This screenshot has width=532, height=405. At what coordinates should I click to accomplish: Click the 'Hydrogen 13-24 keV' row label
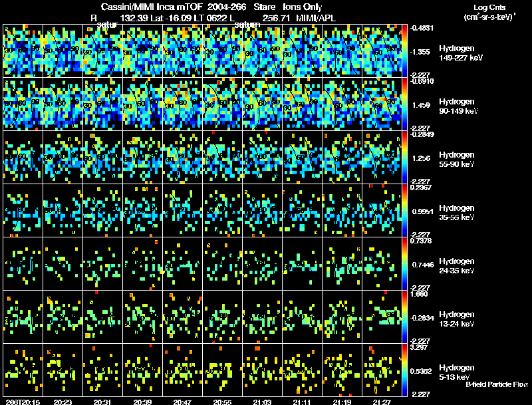click(x=457, y=319)
